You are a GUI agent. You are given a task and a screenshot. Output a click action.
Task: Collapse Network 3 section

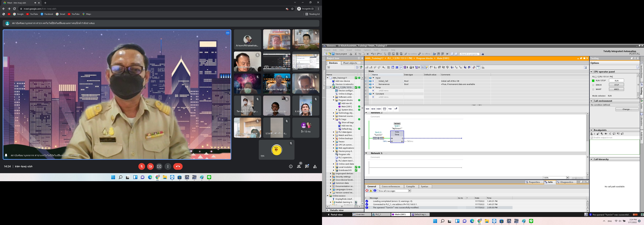tap(366, 153)
